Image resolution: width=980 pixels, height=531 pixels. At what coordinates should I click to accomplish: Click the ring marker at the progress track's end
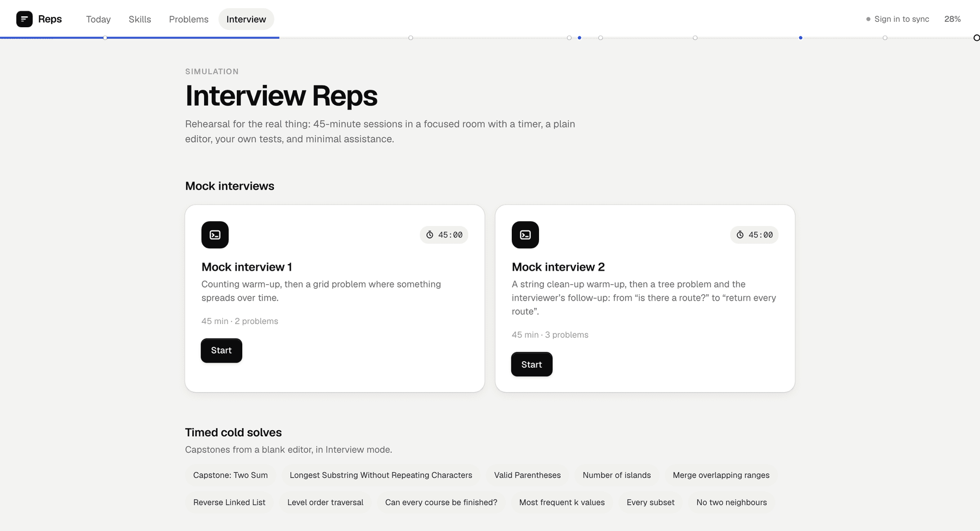coord(976,38)
